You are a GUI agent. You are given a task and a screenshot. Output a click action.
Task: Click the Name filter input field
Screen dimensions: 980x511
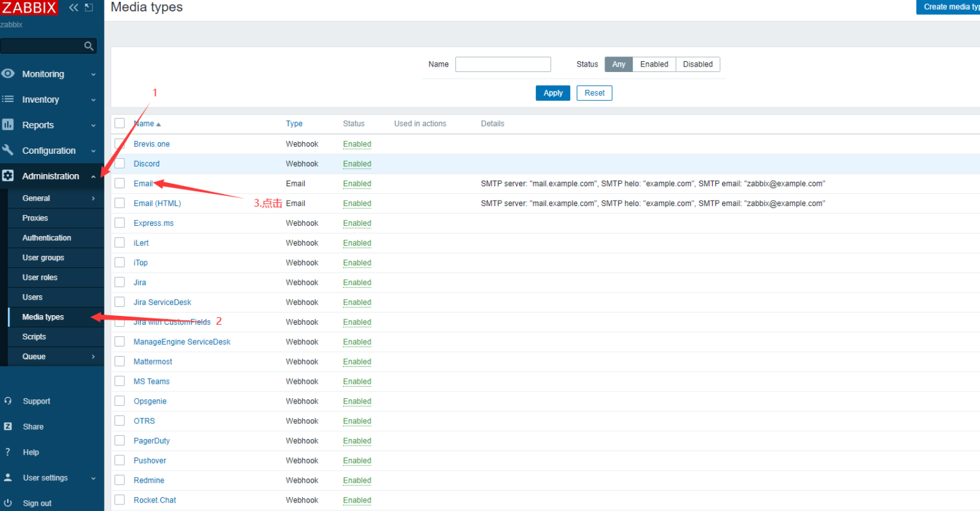503,64
